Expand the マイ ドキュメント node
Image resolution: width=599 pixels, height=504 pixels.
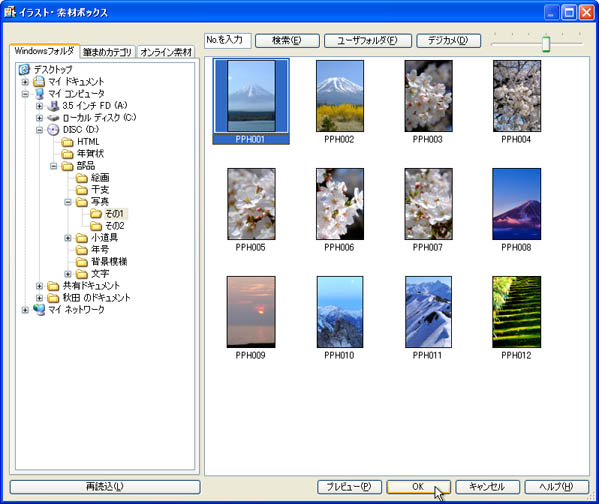(x=25, y=82)
